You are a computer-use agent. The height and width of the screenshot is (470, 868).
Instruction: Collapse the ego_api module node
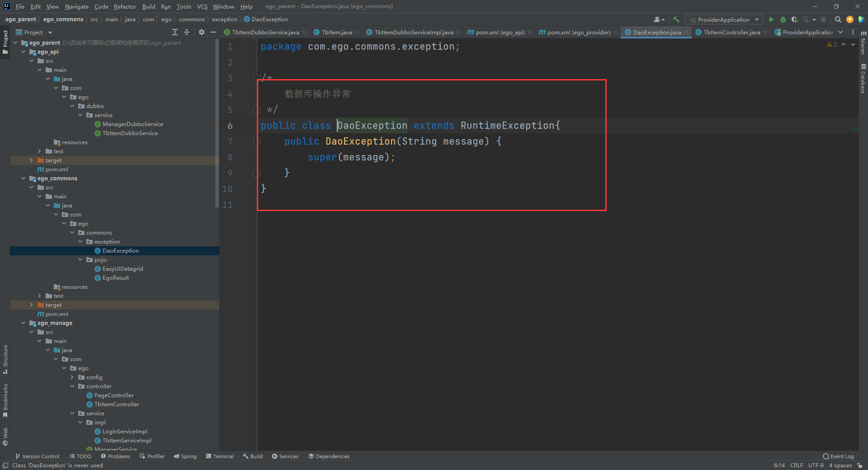coord(24,52)
